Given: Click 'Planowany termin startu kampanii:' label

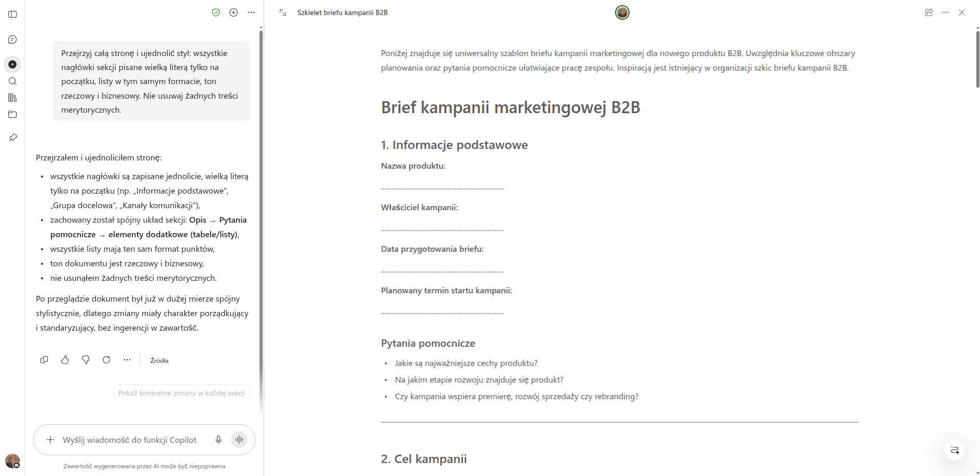Looking at the screenshot, I should coord(446,291).
